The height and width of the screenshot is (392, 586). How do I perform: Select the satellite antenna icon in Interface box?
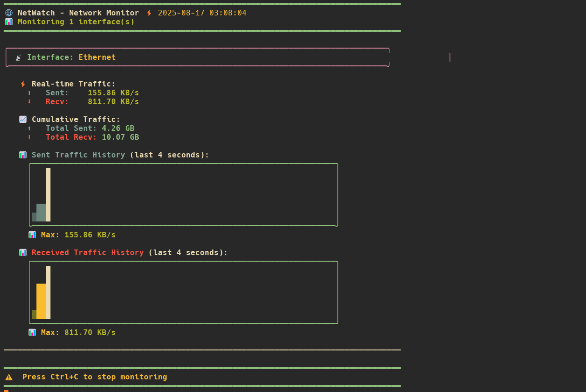(18, 57)
